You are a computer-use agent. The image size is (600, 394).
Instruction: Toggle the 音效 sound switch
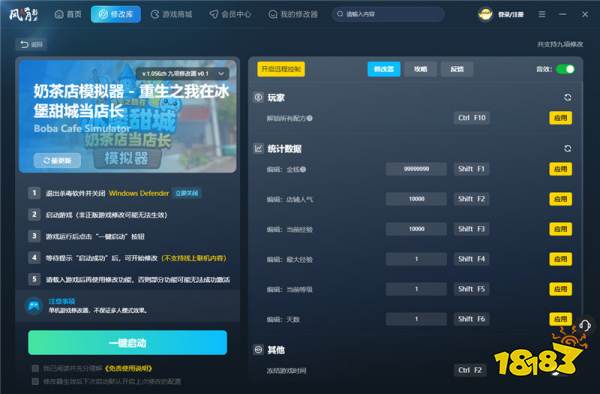click(x=565, y=69)
